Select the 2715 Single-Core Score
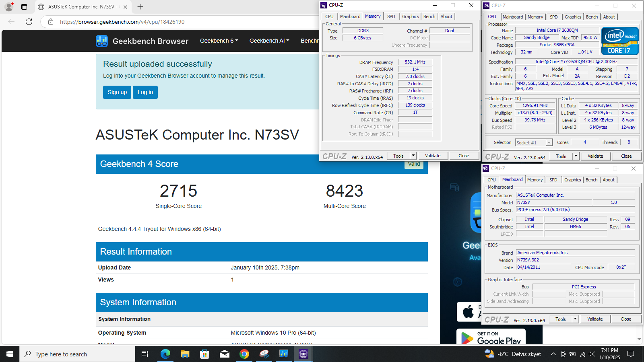Screen dimensions: 644x362 179,191
